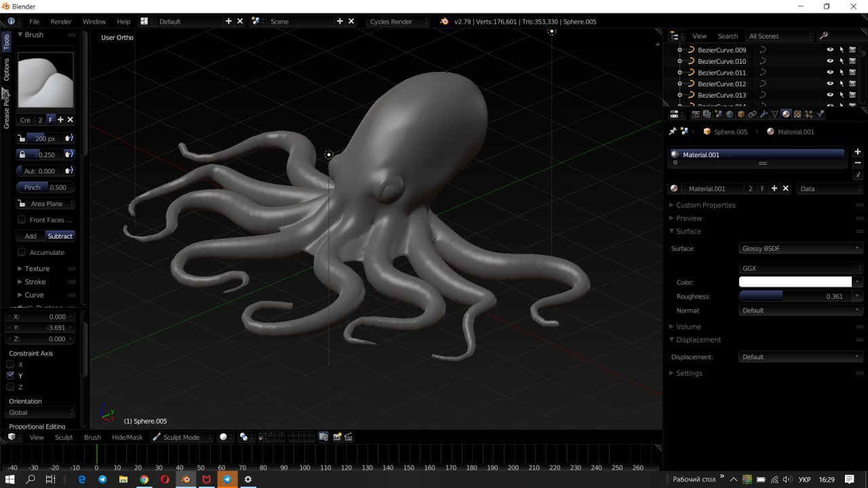Open the Render Layers properties tab

tap(707, 114)
